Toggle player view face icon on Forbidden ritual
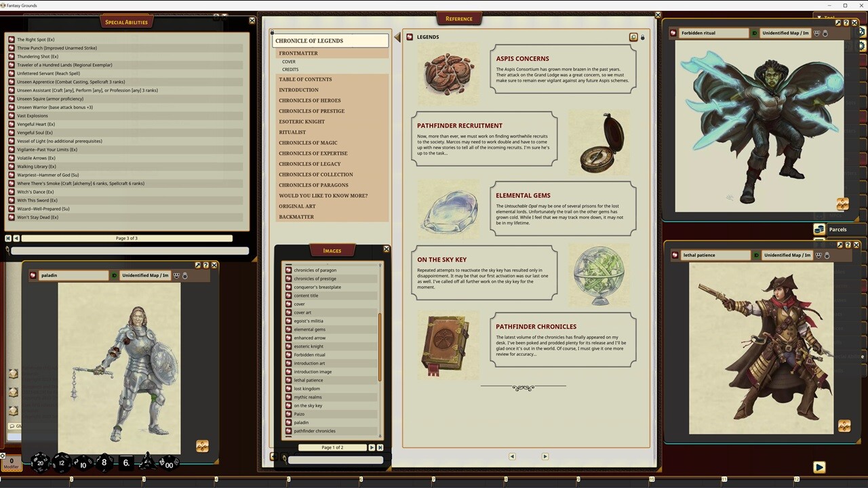The height and width of the screenshot is (488, 868). coord(816,33)
